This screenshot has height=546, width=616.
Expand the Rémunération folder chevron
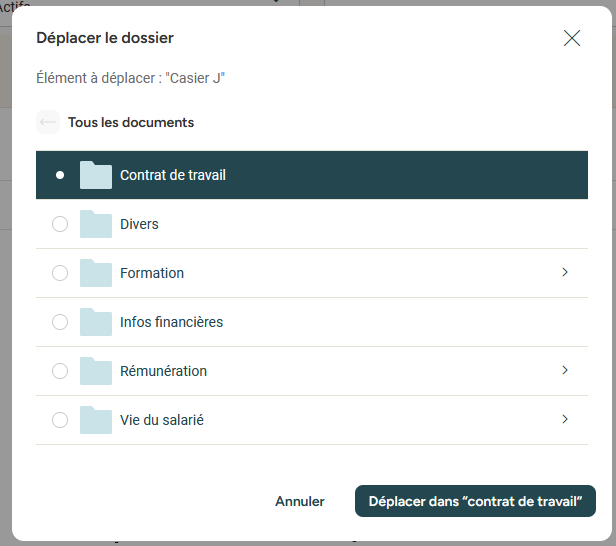click(x=565, y=370)
